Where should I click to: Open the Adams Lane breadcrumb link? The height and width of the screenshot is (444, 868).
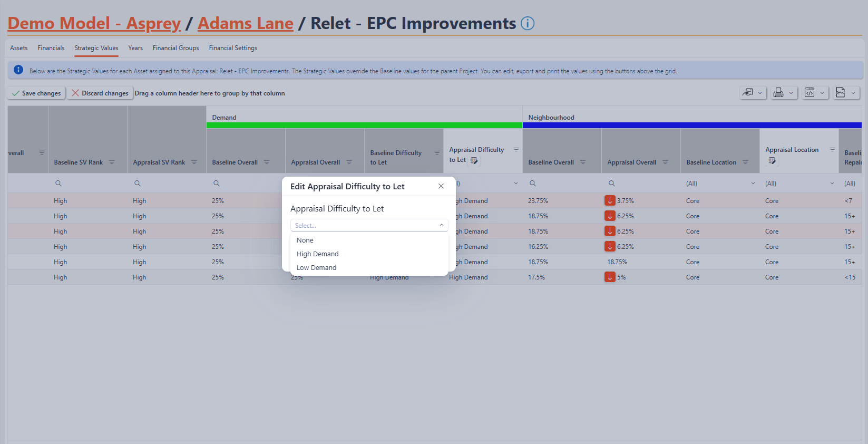[x=245, y=24]
